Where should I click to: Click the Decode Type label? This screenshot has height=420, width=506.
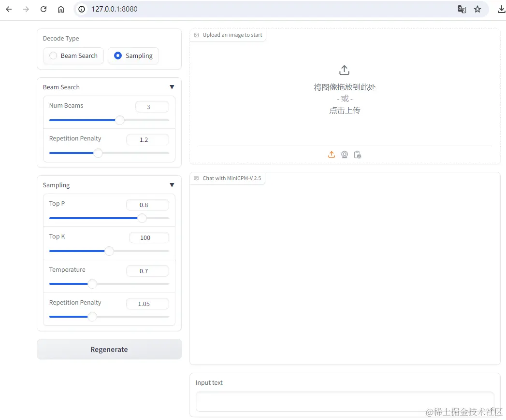click(x=61, y=38)
